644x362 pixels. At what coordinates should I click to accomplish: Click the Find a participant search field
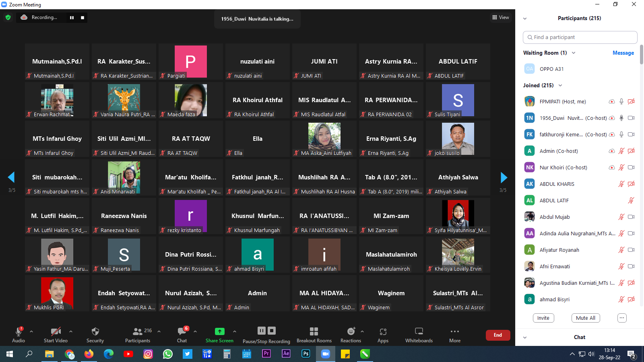pyautogui.click(x=580, y=37)
